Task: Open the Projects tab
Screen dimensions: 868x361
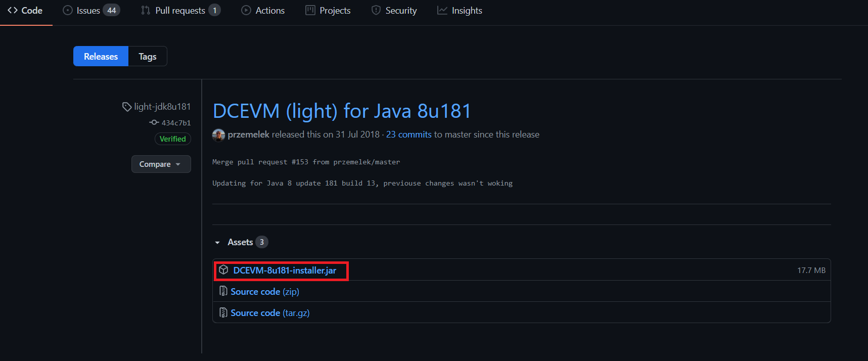Action: click(x=328, y=11)
